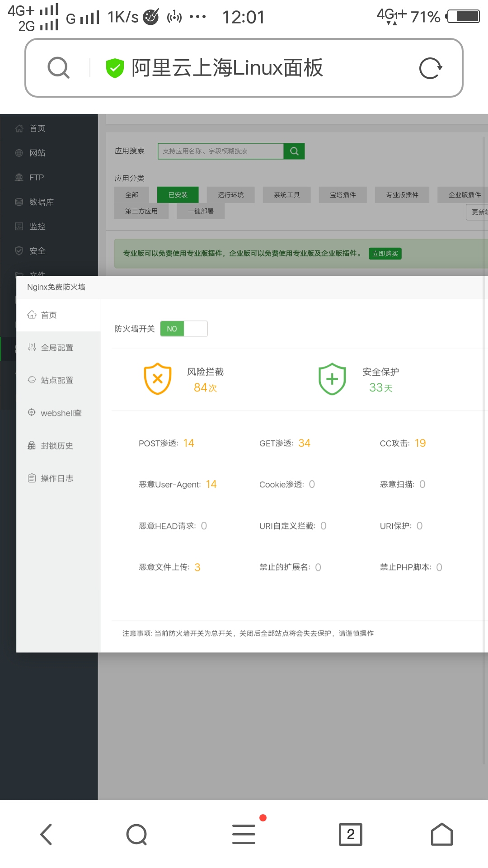Click the orange 风险拦截 shield icon
The width and height of the screenshot is (488, 868).
pyautogui.click(x=158, y=379)
